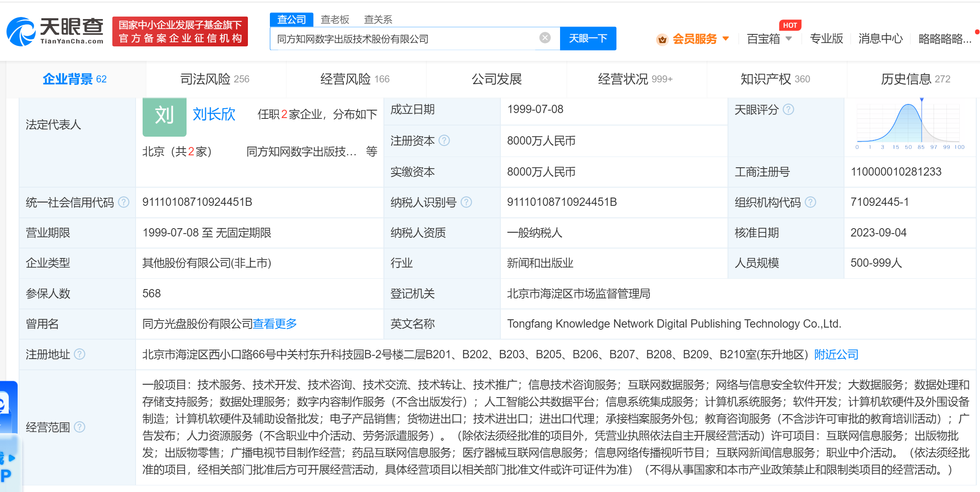The width and height of the screenshot is (980, 492).
Task: Click the VIP crown icon by 会员服务
Action: (x=662, y=39)
